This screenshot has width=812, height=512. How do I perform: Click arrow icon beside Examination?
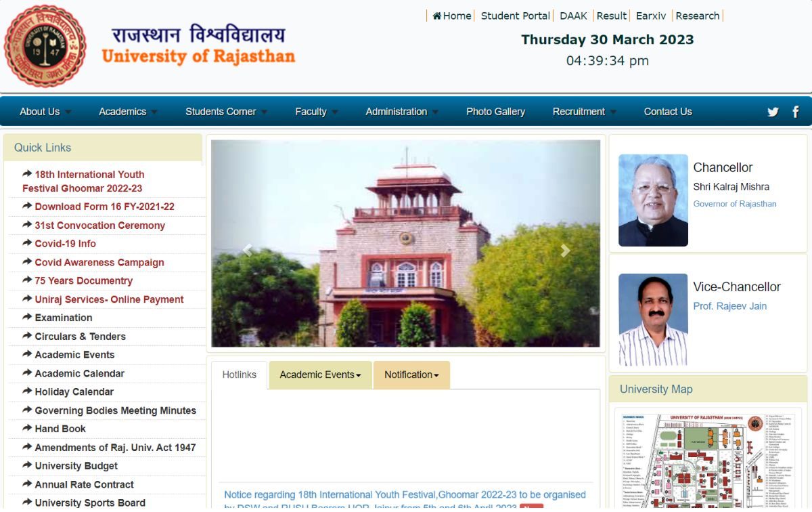tap(27, 317)
